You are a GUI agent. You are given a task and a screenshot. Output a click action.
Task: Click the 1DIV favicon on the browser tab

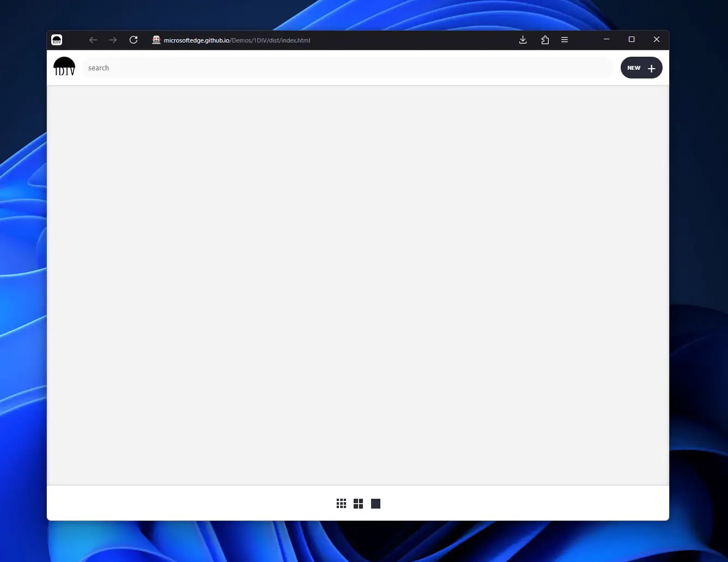[57, 40]
